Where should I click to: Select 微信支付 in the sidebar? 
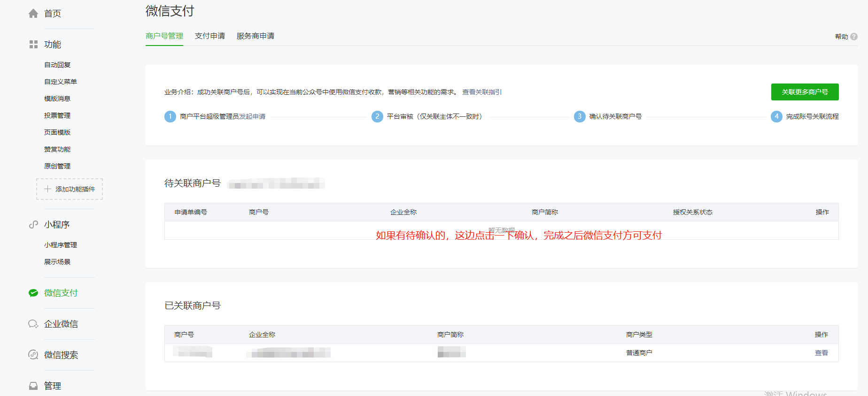click(x=61, y=293)
